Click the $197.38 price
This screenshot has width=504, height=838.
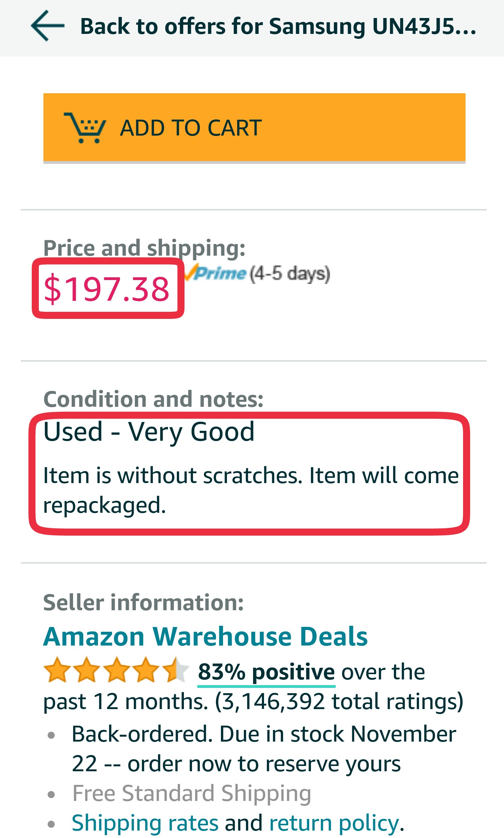click(x=107, y=289)
